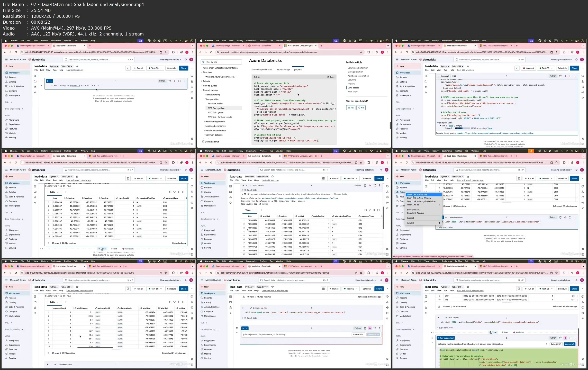
Task: Expand Population and safety tree node
Action: pyautogui.click(x=204, y=131)
